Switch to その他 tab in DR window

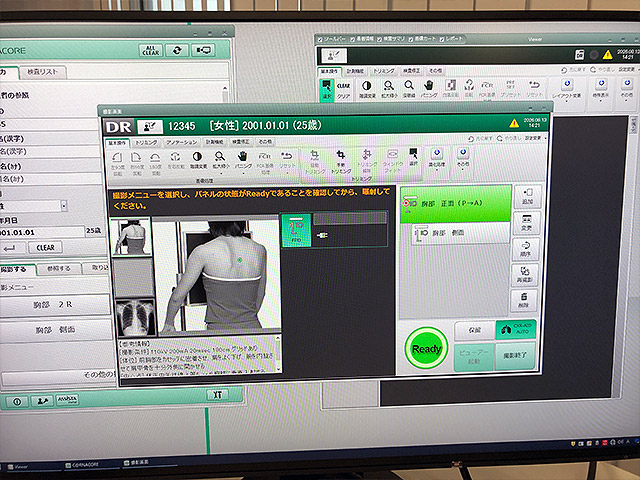(x=265, y=142)
